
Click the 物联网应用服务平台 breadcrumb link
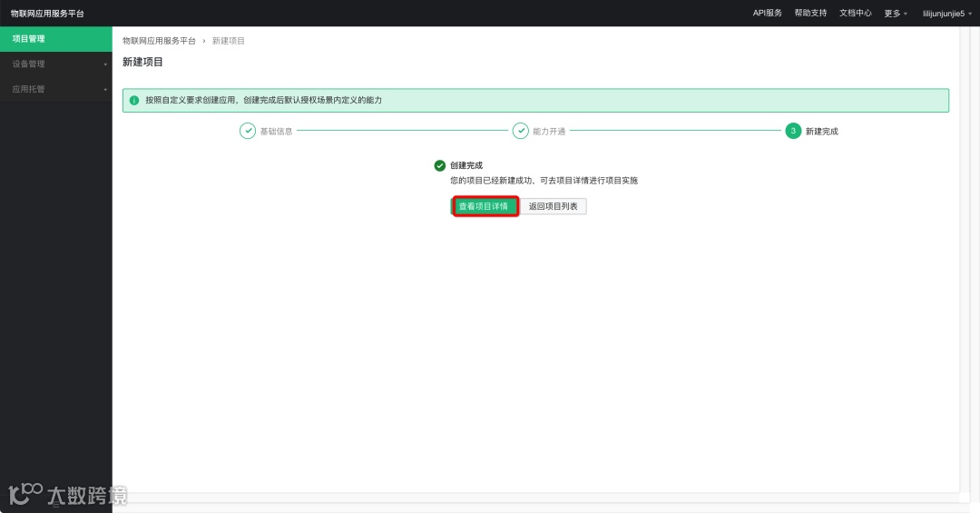click(x=159, y=41)
